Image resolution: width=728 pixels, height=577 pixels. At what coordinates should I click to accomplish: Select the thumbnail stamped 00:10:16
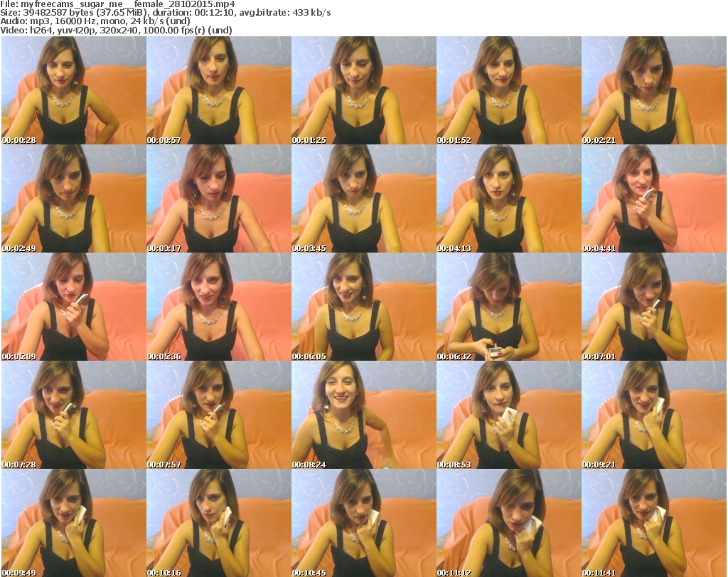point(219,523)
